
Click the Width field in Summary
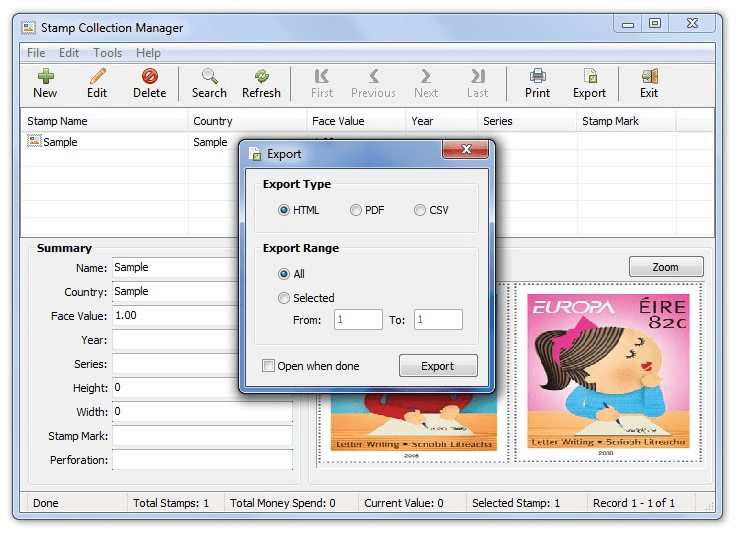point(202,412)
